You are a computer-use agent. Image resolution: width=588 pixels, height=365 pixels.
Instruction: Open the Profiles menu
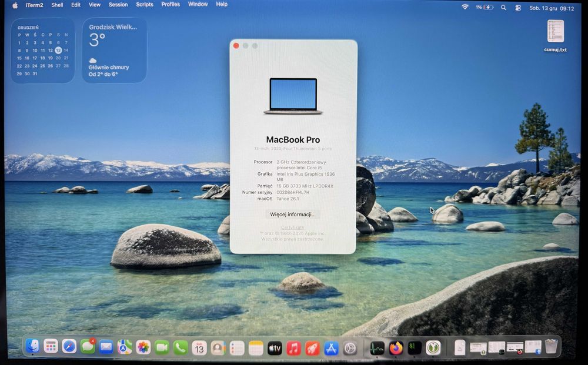click(x=171, y=5)
